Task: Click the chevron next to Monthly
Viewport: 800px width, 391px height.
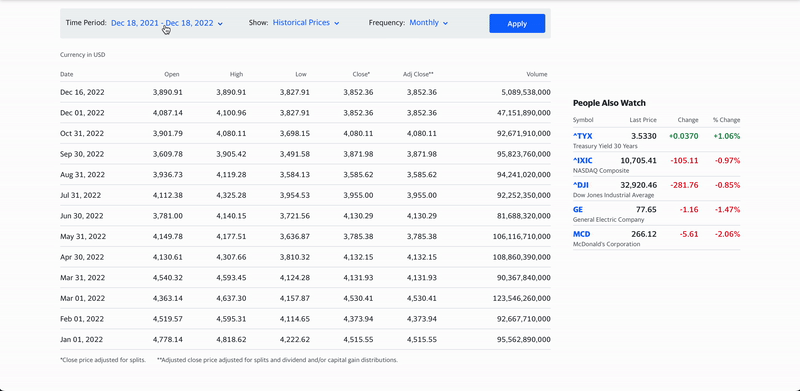Action: point(445,23)
